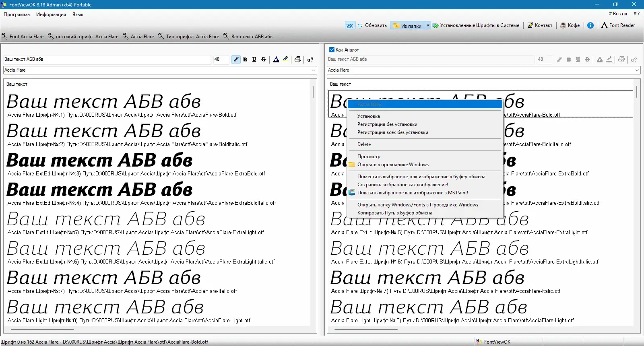Click the 'Font Accia Flare' search button
The image size is (644, 346).
coord(23,37)
